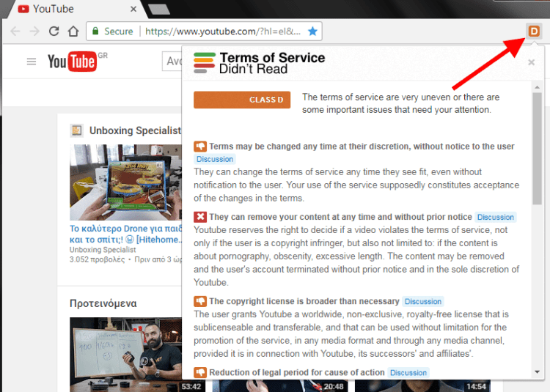Open Discussion link for copyright license
The width and height of the screenshot is (550, 392).
(422, 302)
